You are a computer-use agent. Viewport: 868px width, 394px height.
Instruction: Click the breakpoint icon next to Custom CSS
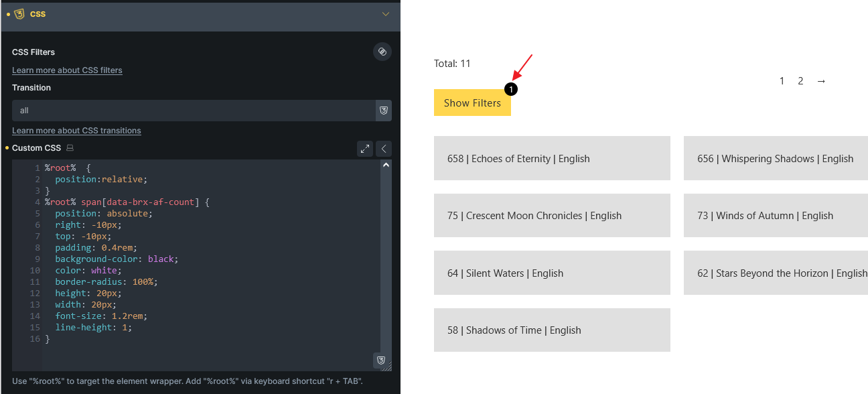click(x=70, y=148)
